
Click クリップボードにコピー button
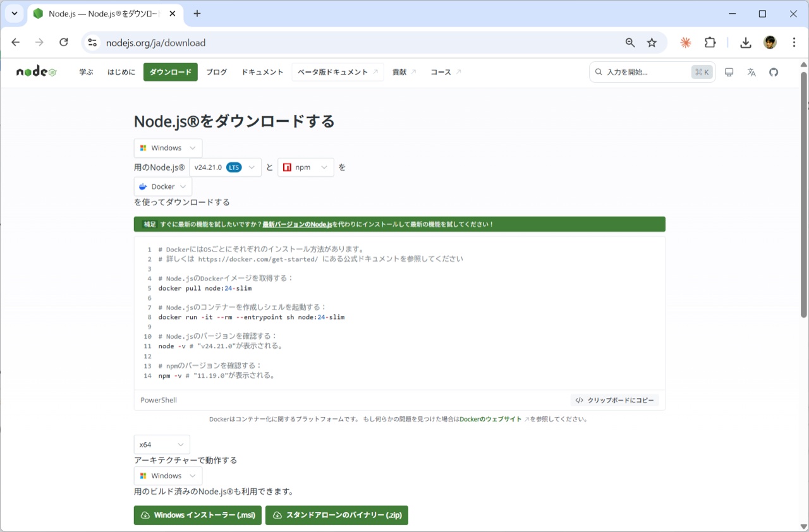click(615, 400)
